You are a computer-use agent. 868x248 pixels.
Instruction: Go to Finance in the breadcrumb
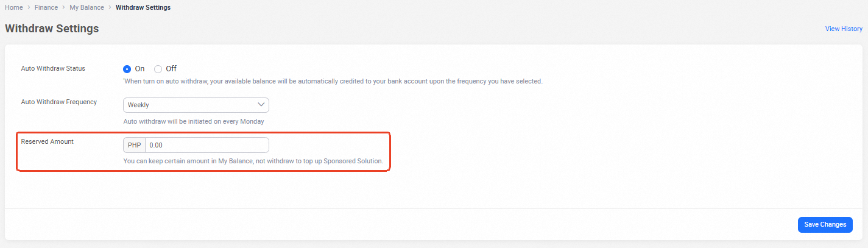[x=46, y=7]
